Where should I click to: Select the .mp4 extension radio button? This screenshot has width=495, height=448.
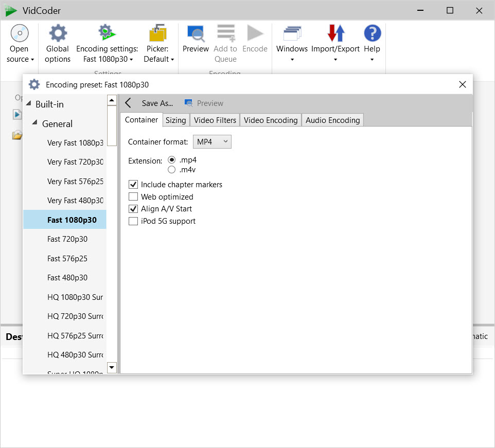171,160
